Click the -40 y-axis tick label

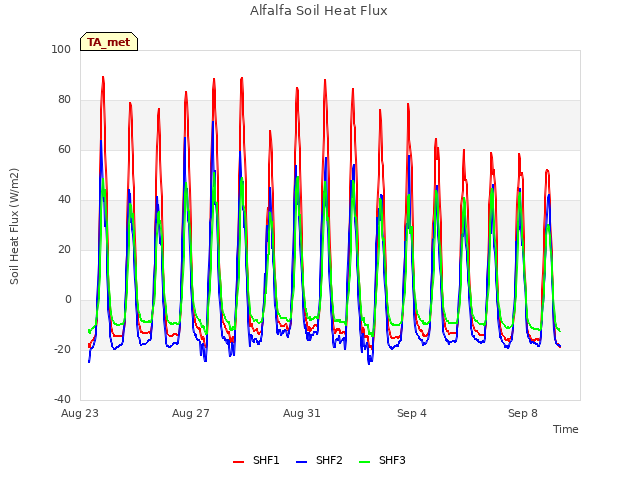[62, 399]
